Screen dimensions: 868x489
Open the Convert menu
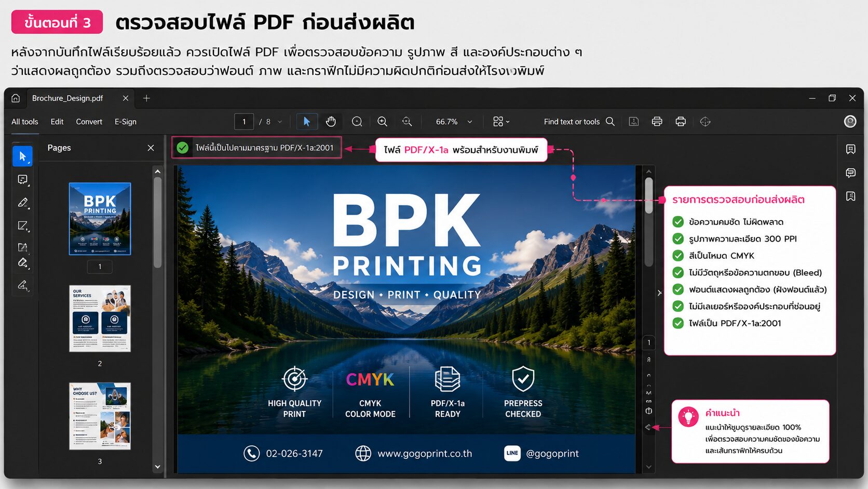[x=89, y=122]
